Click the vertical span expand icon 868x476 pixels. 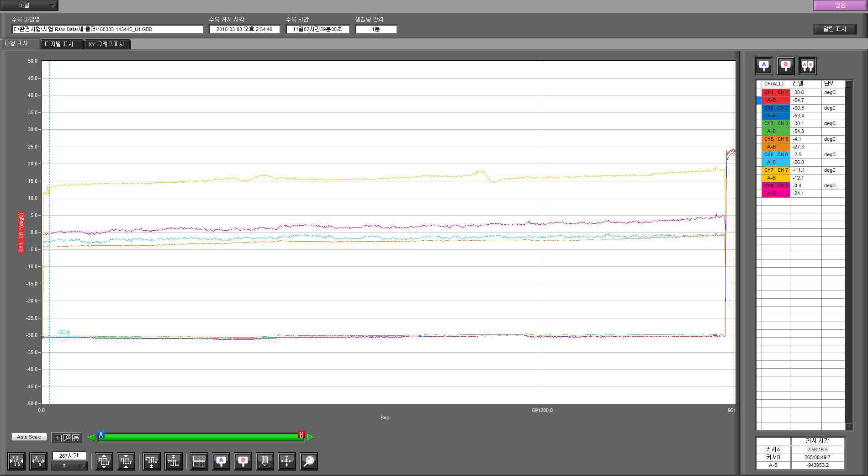[104, 461]
